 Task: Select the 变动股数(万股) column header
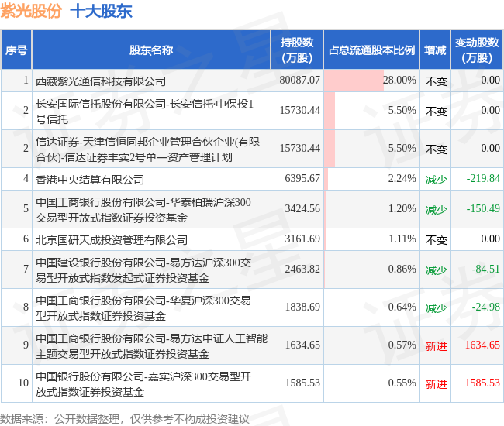[477, 50]
